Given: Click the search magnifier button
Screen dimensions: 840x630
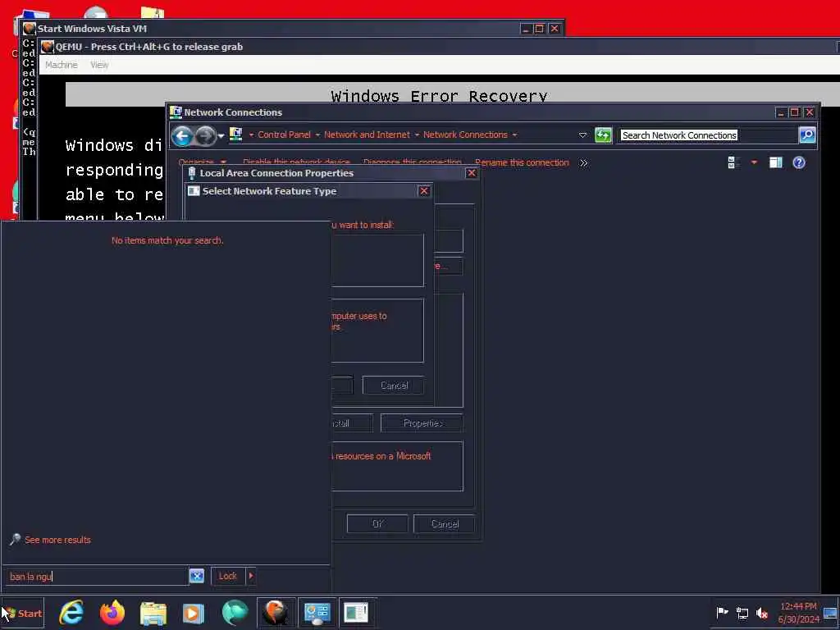Looking at the screenshot, I should (x=807, y=135).
